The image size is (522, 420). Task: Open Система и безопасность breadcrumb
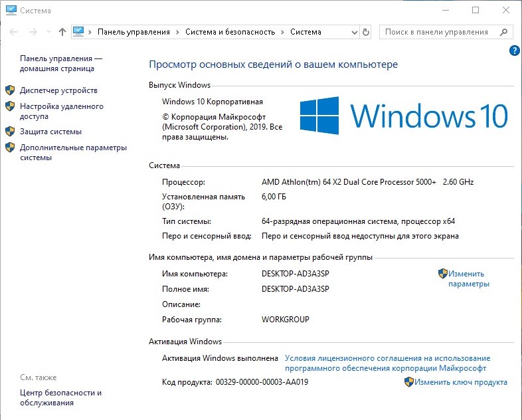pyautogui.click(x=230, y=32)
